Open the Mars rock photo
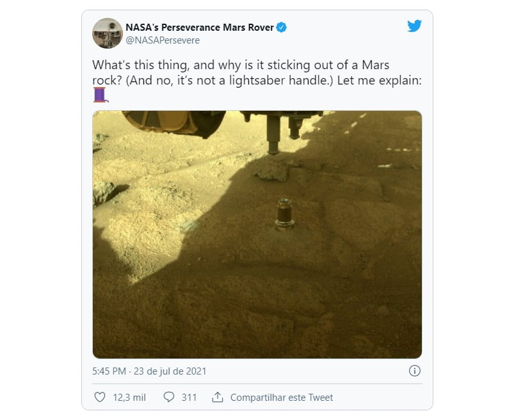This screenshot has width=514, height=420. [257, 234]
